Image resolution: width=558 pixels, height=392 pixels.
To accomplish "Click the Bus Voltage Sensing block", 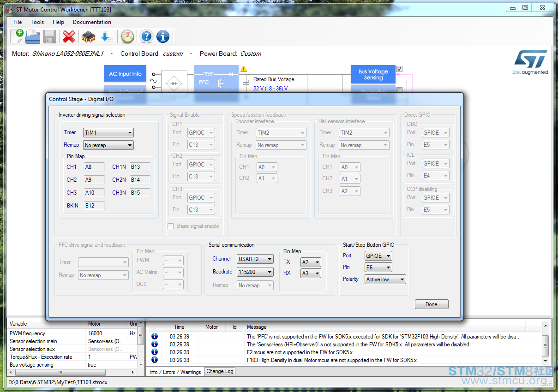I will point(373,74).
